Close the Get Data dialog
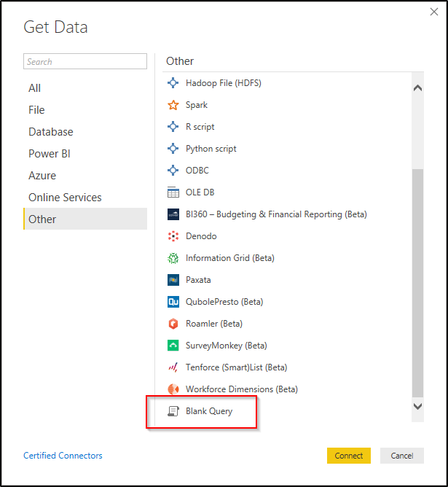This screenshot has width=448, height=487. point(434,12)
